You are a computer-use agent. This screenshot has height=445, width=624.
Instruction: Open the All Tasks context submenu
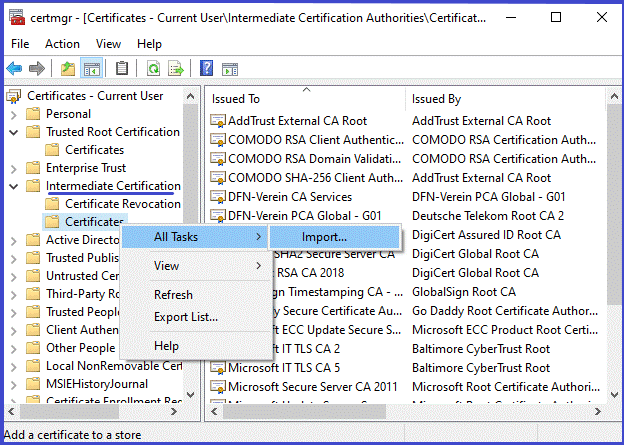click(x=195, y=237)
